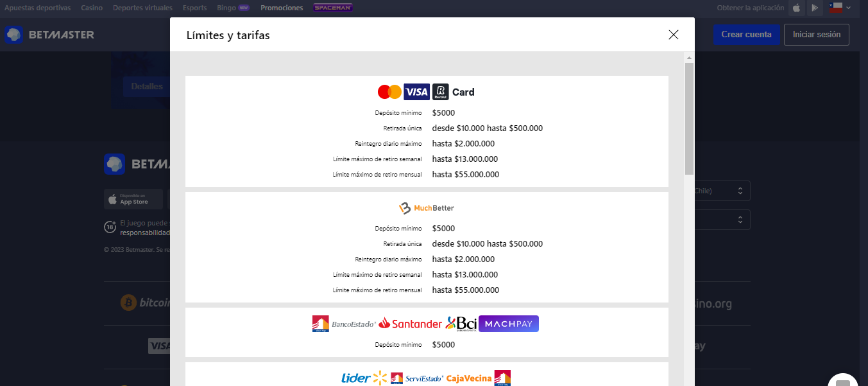Click the Crear cuenta button
This screenshot has width=868, height=386.
(746, 35)
